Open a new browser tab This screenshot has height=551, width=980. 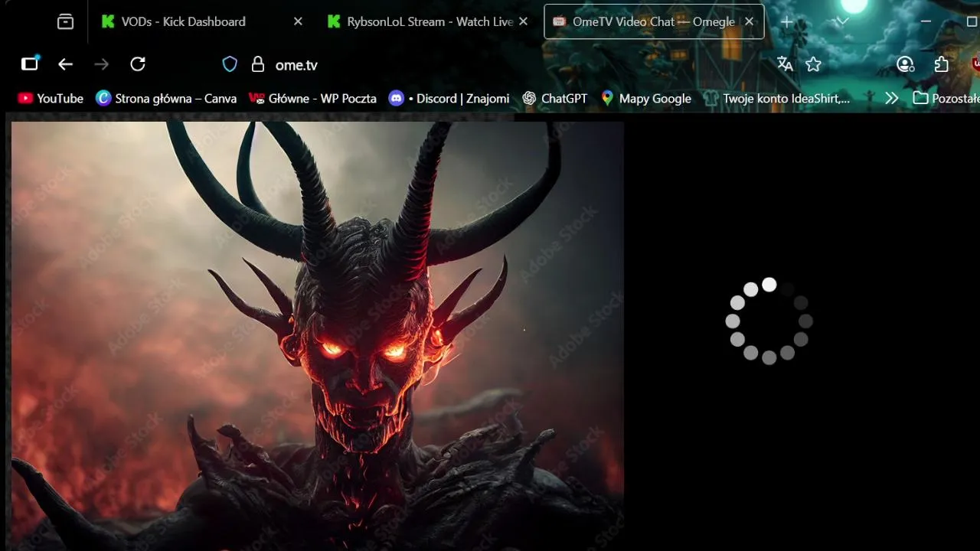coord(786,21)
